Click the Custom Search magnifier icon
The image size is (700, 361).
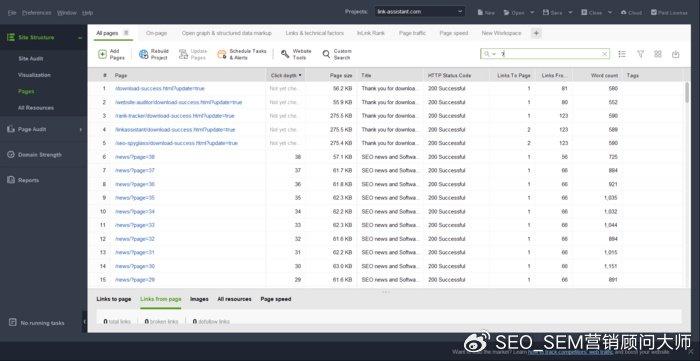[x=326, y=54]
